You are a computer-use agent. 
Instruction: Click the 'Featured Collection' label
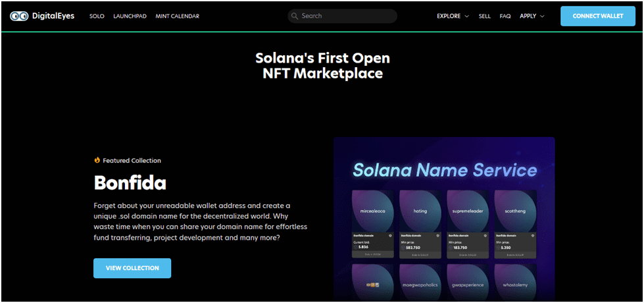point(132,160)
